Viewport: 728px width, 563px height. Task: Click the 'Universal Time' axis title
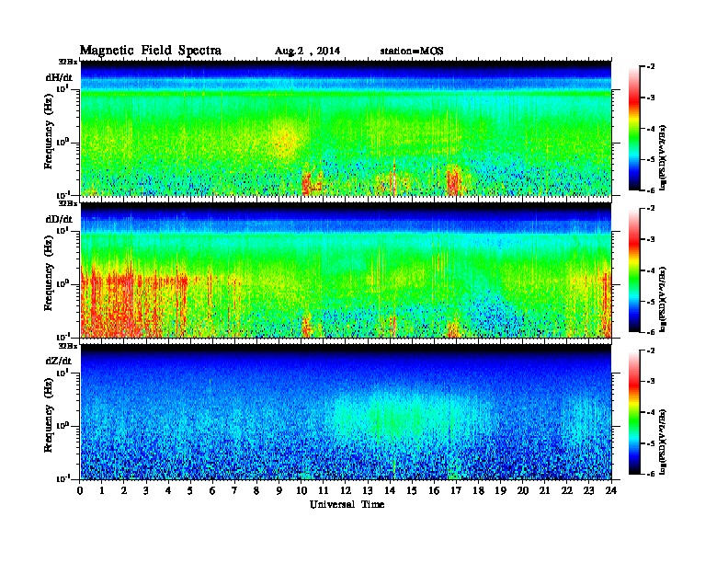pyautogui.click(x=347, y=504)
